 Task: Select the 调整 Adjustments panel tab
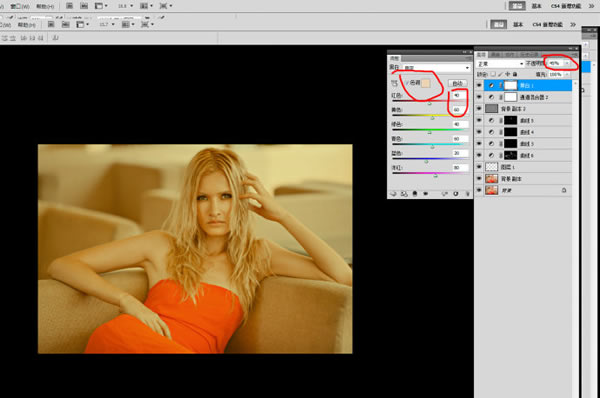pos(395,58)
